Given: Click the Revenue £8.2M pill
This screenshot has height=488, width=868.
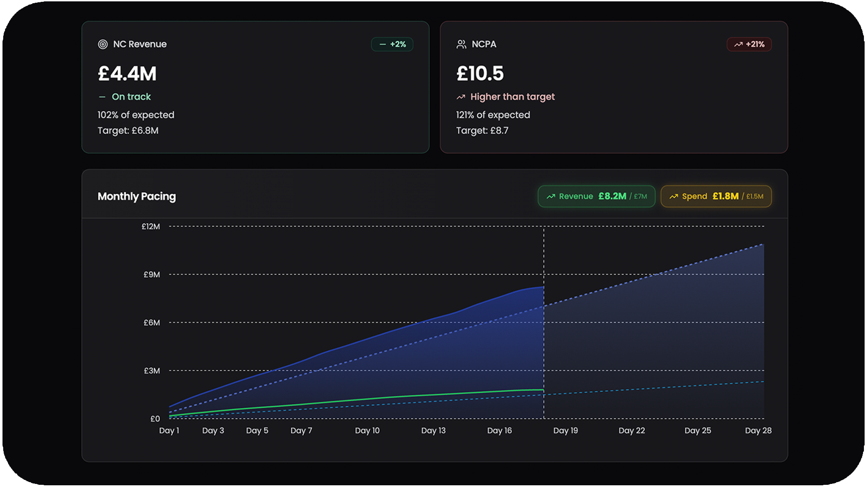Looking at the screenshot, I should click(596, 197).
